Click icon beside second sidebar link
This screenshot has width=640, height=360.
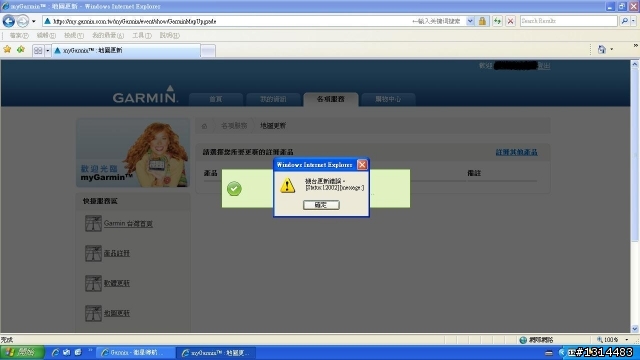[93, 253]
